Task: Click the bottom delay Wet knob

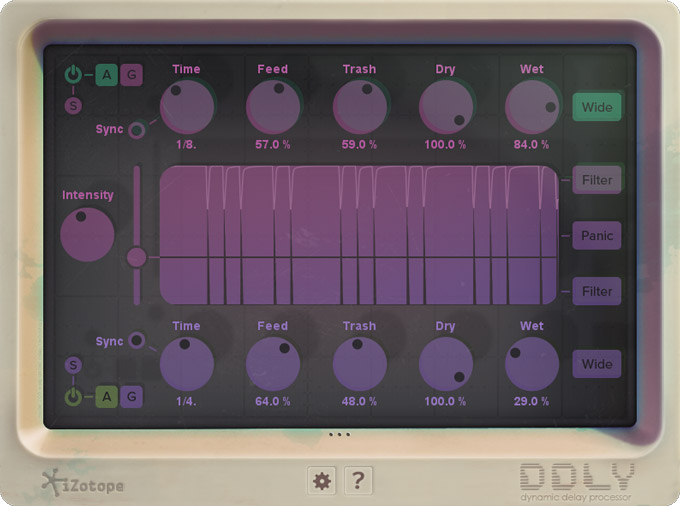Action: pos(532,364)
